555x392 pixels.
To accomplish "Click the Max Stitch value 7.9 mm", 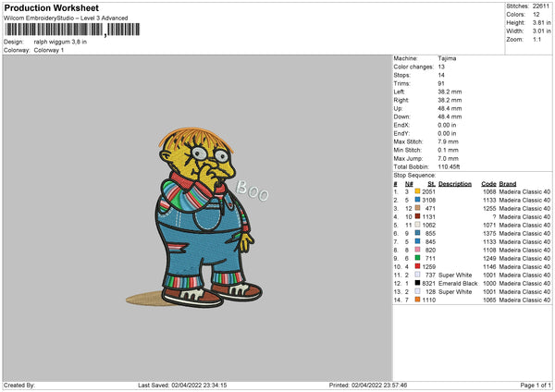I will pos(448,141).
